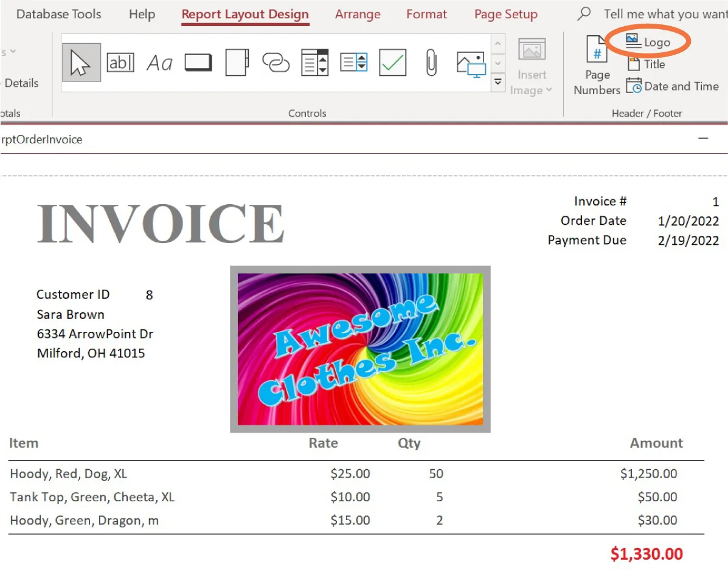Select the Attachment paperclip control

click(x=431, y=61)
